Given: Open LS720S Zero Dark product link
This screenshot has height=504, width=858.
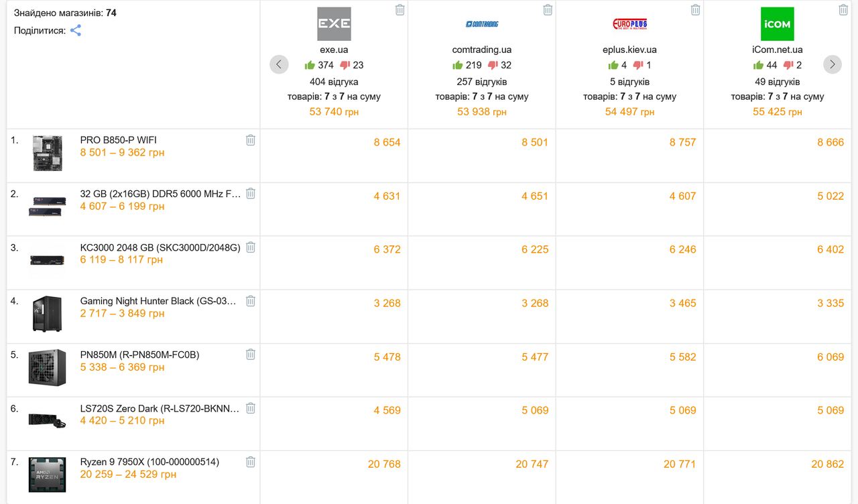Looking at the screenshot, I should click(160, 408).
